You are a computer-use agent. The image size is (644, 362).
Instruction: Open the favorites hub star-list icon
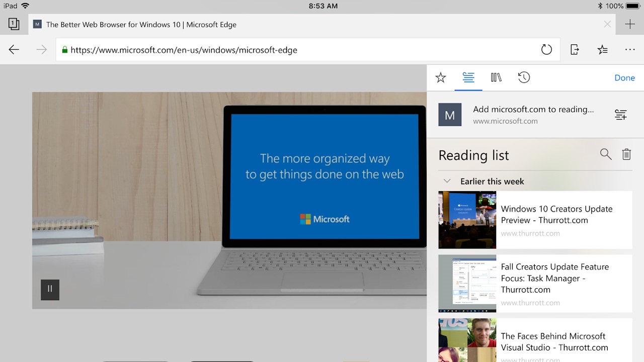point(602,50)
